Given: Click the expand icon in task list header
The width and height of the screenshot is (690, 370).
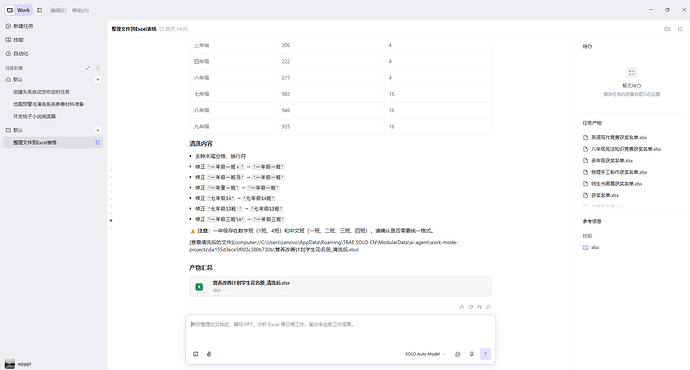Looking at the screenshot, I should [x=88, y=68].
